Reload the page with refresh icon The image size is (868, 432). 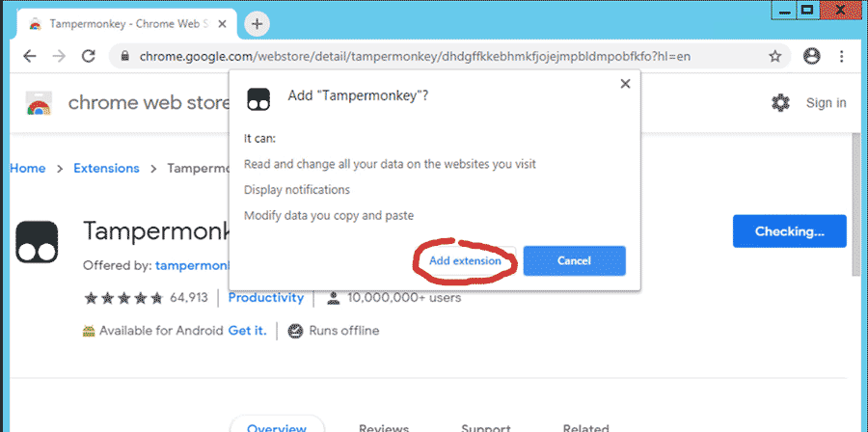tap(88, 56)
